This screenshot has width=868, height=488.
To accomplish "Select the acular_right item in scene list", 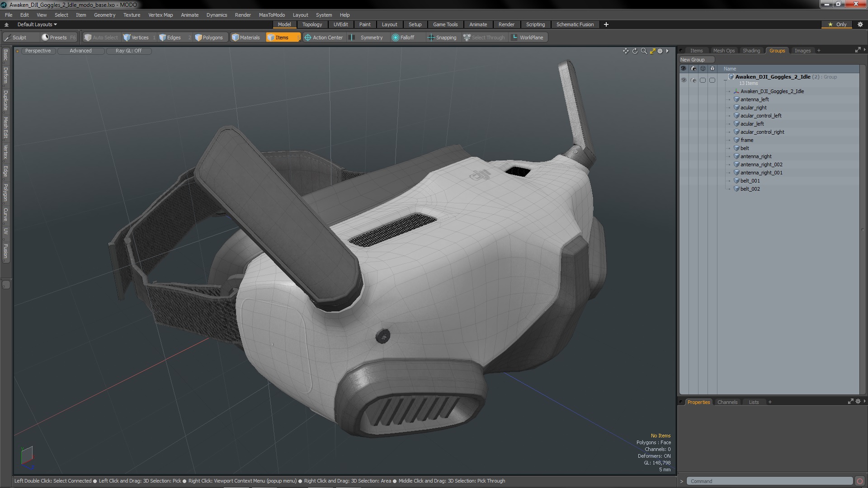I will click(753, 107).
